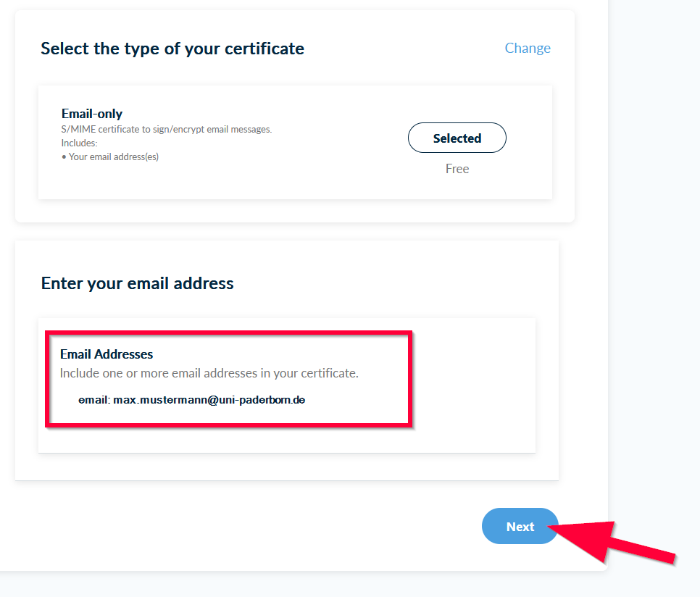Click the bullet dot before "Your email address(es)"

click(x=64, y=157)
